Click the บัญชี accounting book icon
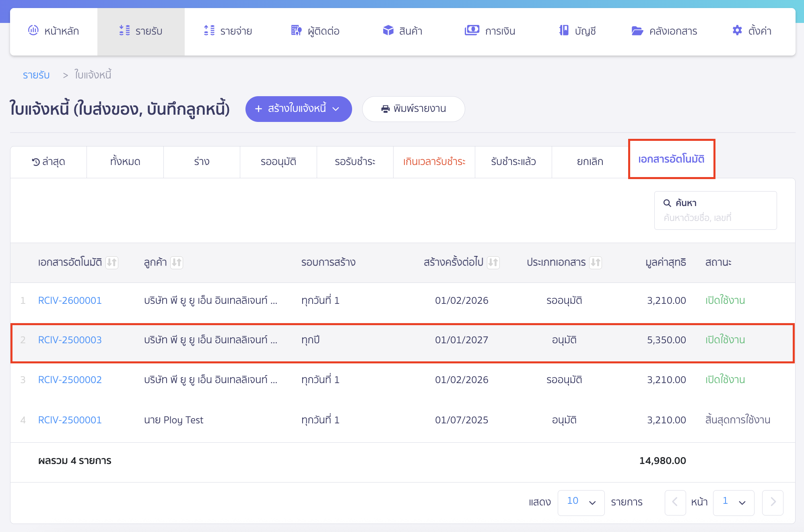 click(x=564, y=30)
